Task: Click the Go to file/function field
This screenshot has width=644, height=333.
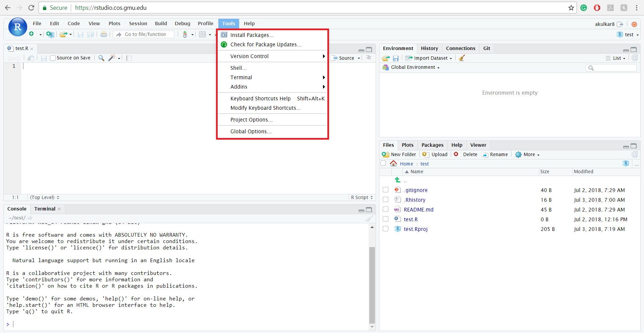Action: point(144,34)
